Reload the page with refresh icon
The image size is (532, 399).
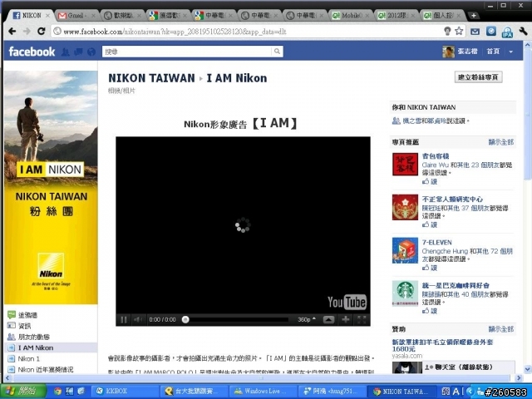[42, 32]
